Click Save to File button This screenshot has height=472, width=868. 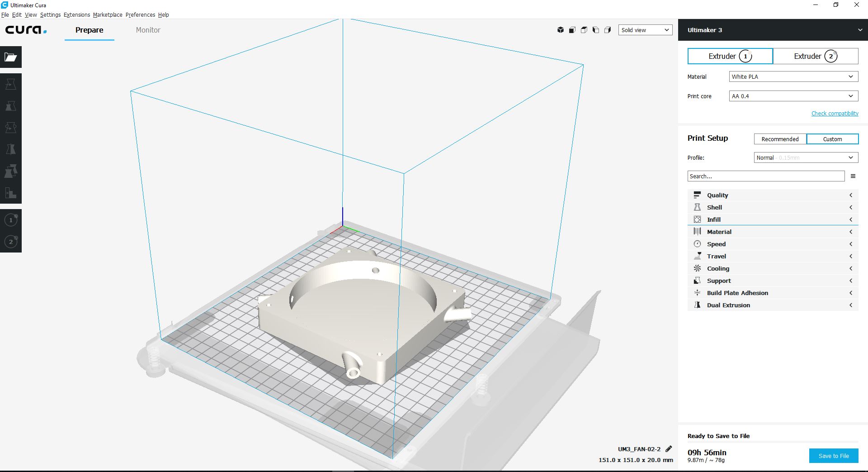834,456
